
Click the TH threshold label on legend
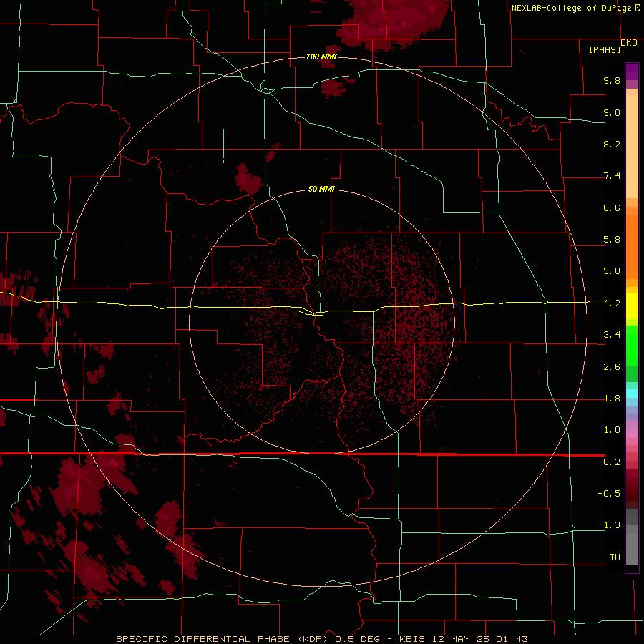coord(615,557)
